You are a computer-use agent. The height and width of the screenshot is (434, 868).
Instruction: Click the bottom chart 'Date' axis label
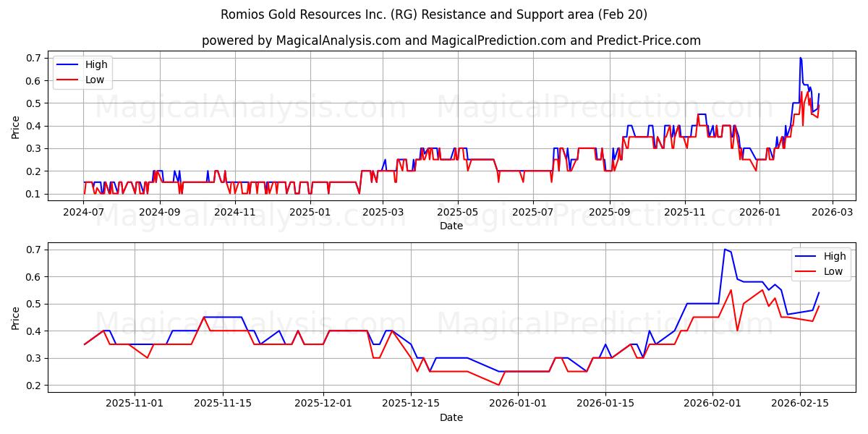click(x=451, y=417)
